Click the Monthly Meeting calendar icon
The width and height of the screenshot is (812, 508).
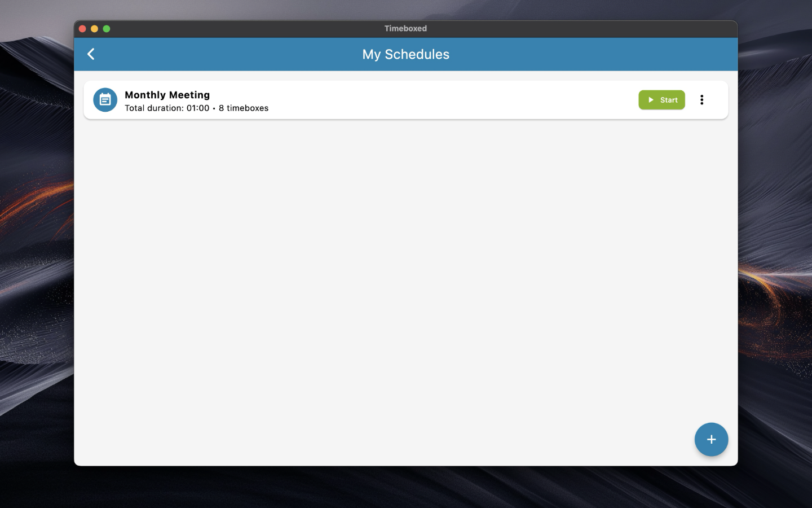coord(105,100)
